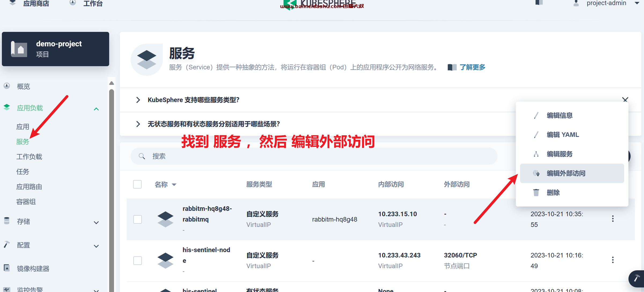The height and width of the screenshot is (292, 644).
Task: Click the project-admin user avatar icon
Action: 576,3
